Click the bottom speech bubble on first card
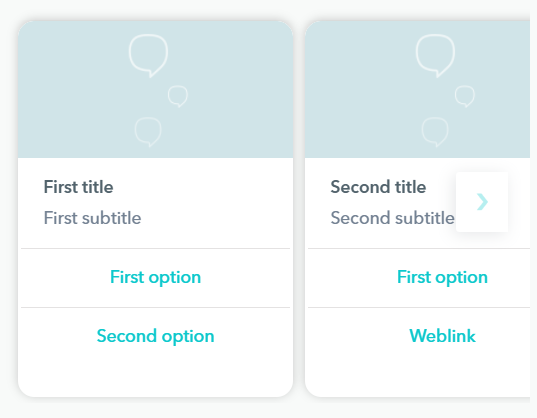537x418 pixels. pos(148,132)
